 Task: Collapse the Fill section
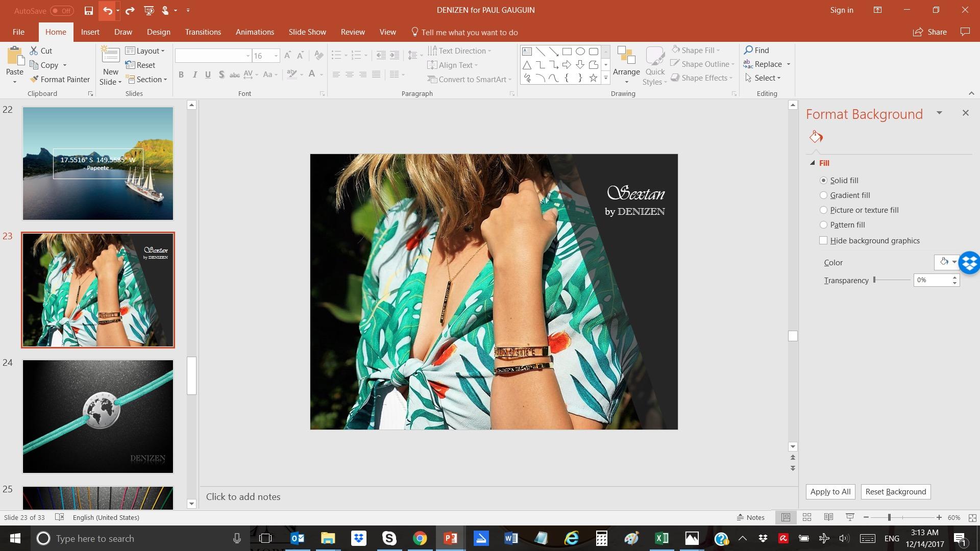point(813,163)
